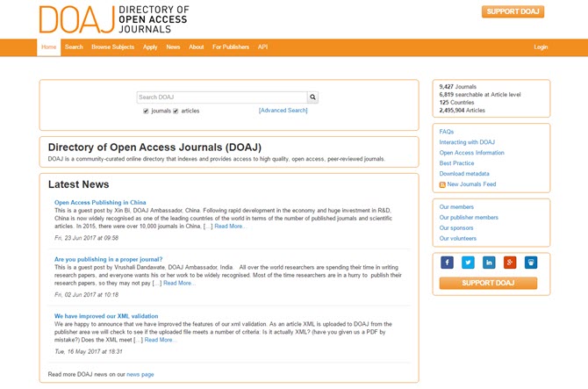Image resolution: width=588 pixels, height=389 pixels.
Task: Open the Advanced Search link
Action: click(283, 111)
